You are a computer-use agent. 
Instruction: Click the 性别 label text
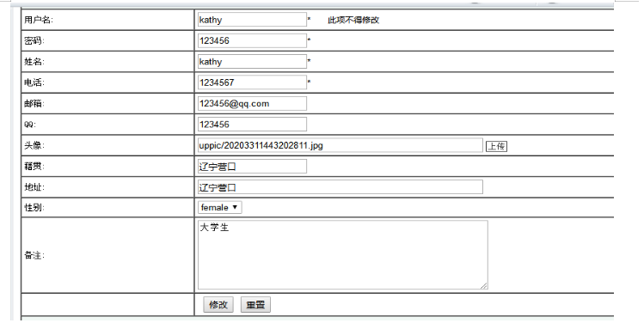pyautogui.click(x=34, y=207)
